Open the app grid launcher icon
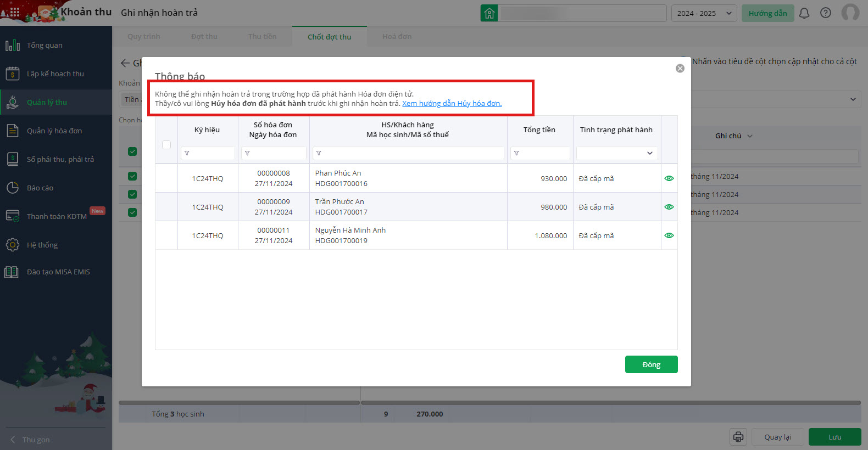Image resolution: width=868 pixels, height=450 pixels. [15, 12]
